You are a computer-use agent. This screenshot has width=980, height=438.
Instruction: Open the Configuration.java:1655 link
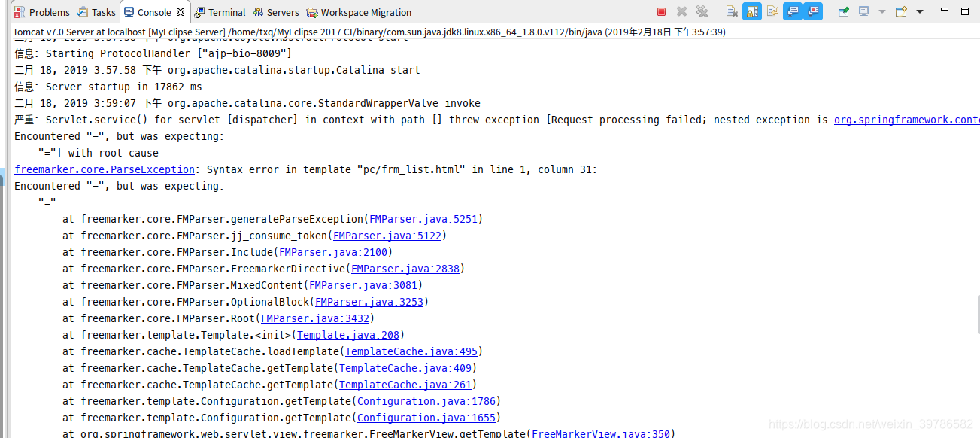pyautogui.click(x=426, y=418)
